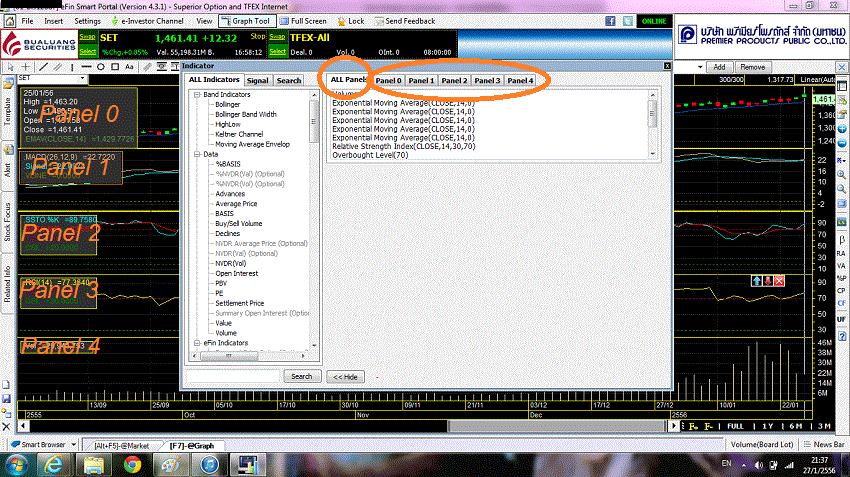850x477 pixels.
Task: Click the VA icon in right toolbar
Action: click(x=841, y=266)
